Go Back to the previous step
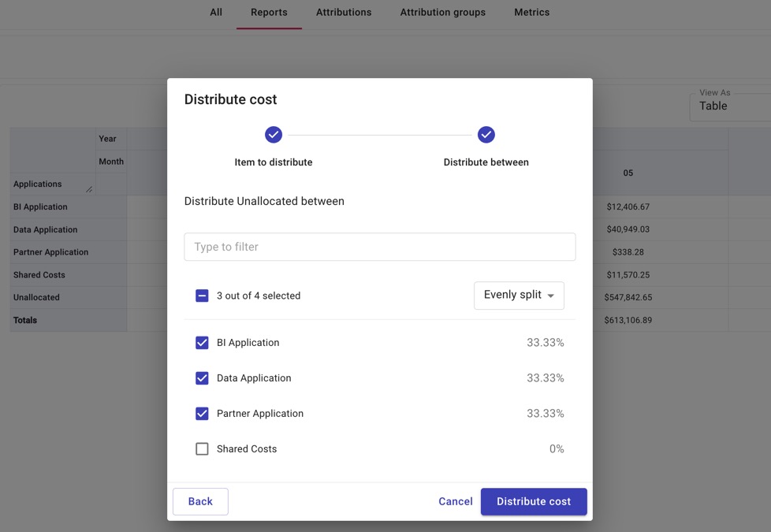 200,501
